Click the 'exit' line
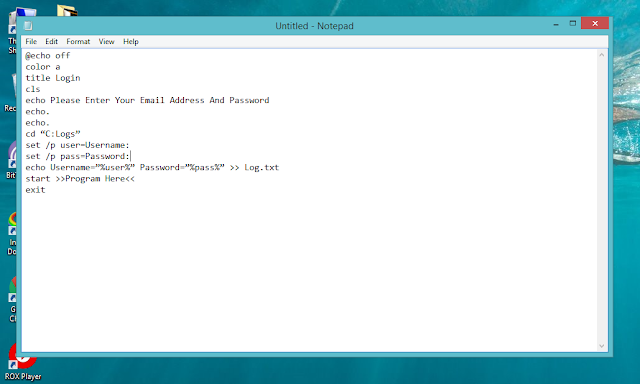 [36, 190]
